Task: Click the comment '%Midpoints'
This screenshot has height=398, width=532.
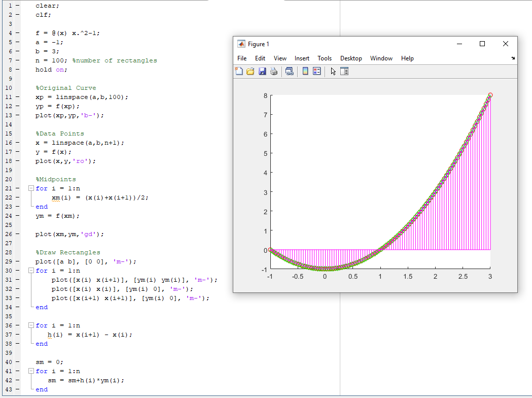Action: [56, 179]
